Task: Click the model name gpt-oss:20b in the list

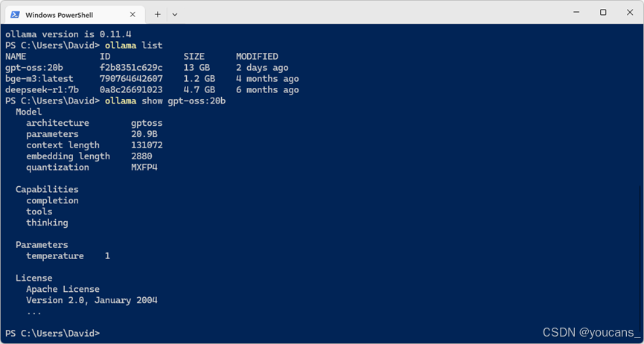Action: tap(34, 68)
